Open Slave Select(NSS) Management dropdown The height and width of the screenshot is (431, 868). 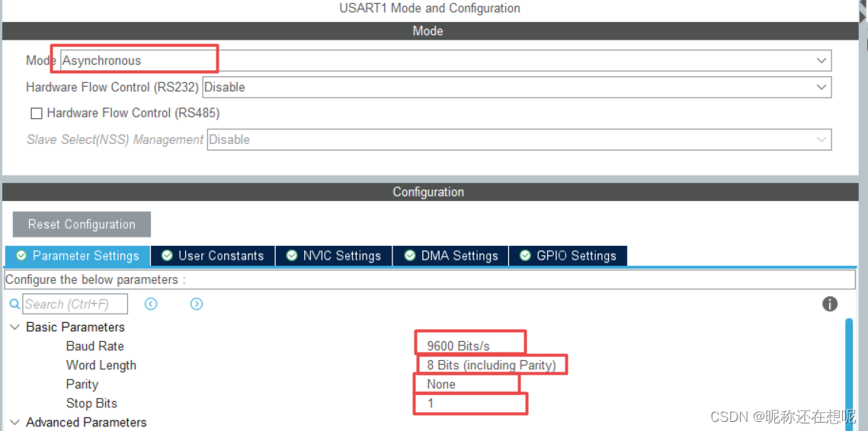click(x=519, y=139)
